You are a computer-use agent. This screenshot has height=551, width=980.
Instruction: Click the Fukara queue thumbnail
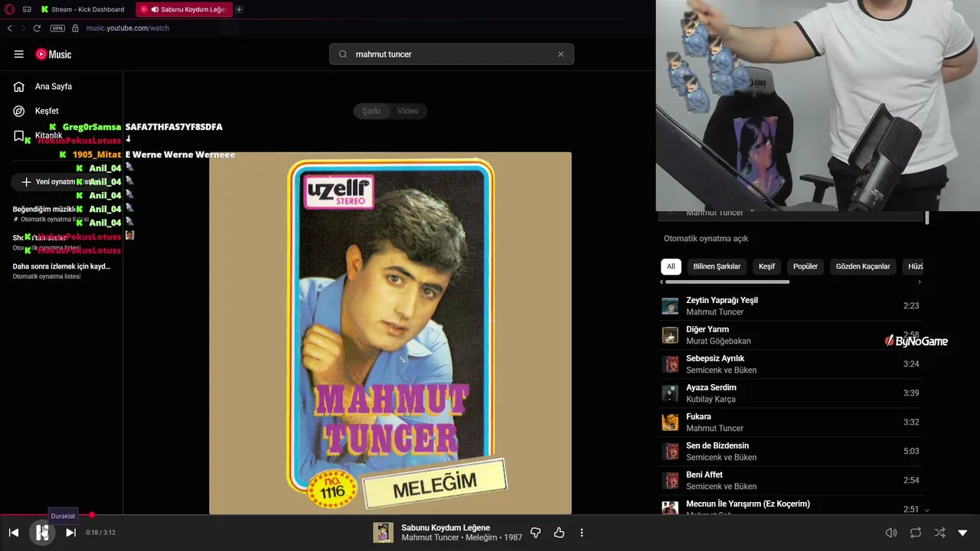click(670, 422)
